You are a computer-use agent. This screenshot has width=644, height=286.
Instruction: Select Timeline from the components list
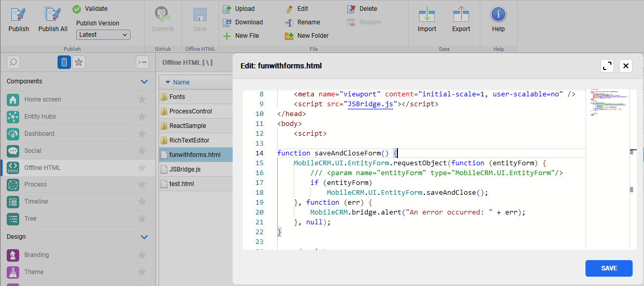(x=36, y=202)
